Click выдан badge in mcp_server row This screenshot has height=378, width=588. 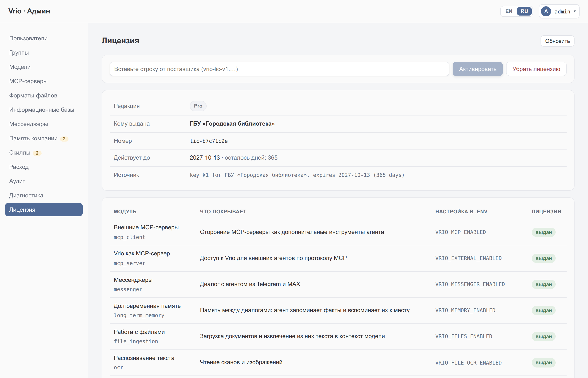(x=543, y=258)
